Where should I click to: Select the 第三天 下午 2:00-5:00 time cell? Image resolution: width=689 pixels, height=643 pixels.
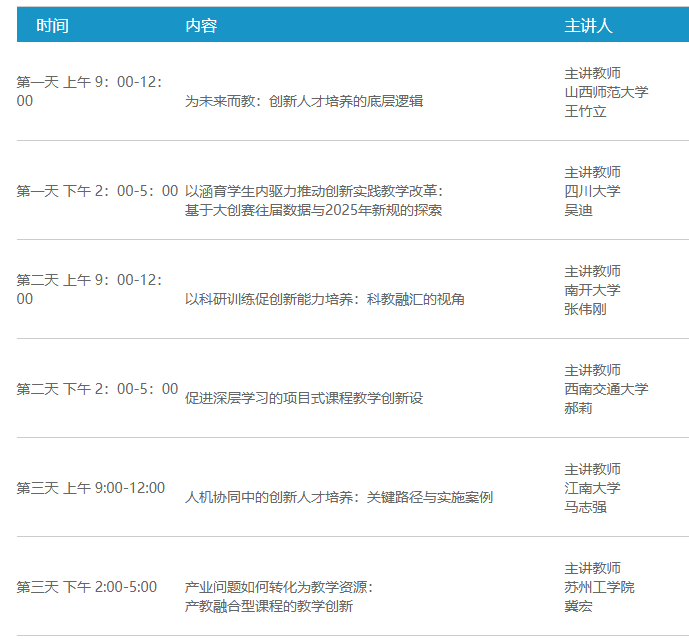pos(87,586)
